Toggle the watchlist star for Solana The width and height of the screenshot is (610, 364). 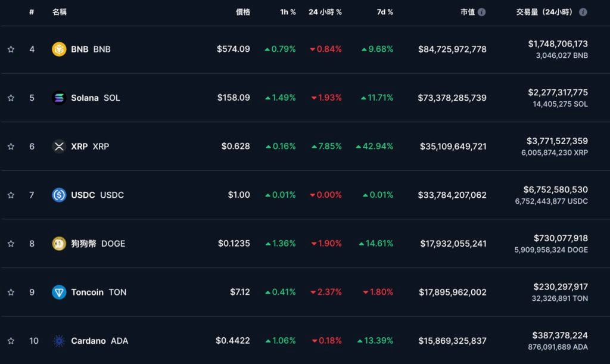(11, 98)
